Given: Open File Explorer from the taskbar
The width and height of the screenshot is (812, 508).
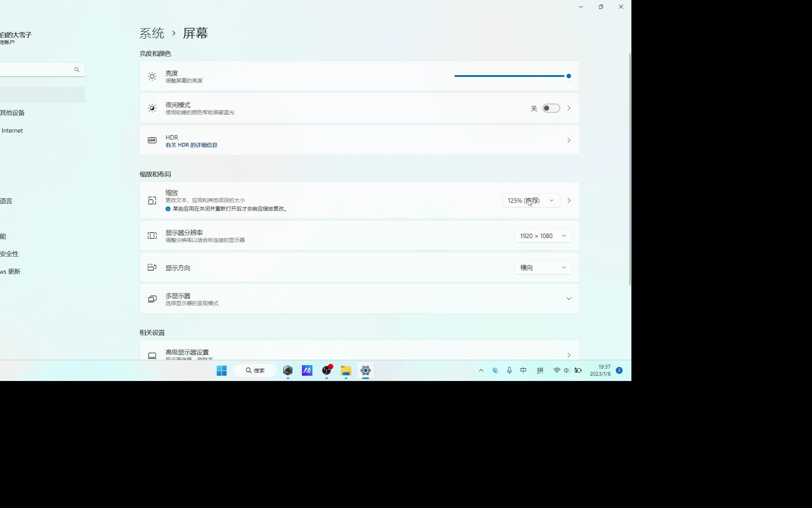Looking at the screenshot, I should pyautogui.click(x=345, y=370).
